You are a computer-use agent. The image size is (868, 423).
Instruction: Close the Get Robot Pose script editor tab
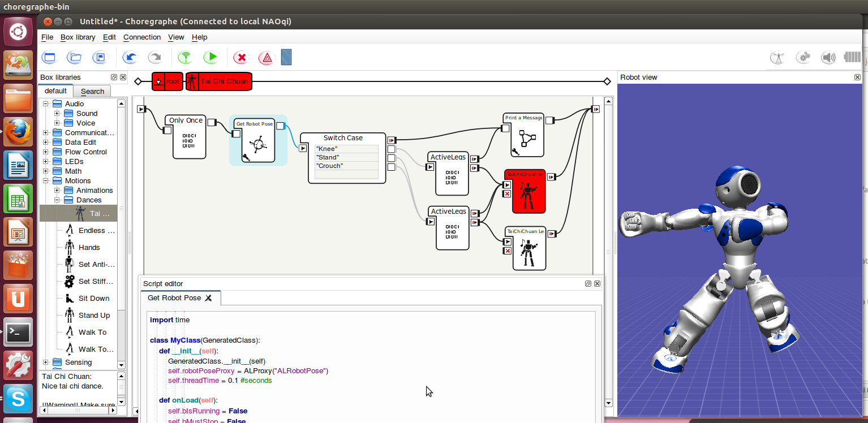click(209, 298)
